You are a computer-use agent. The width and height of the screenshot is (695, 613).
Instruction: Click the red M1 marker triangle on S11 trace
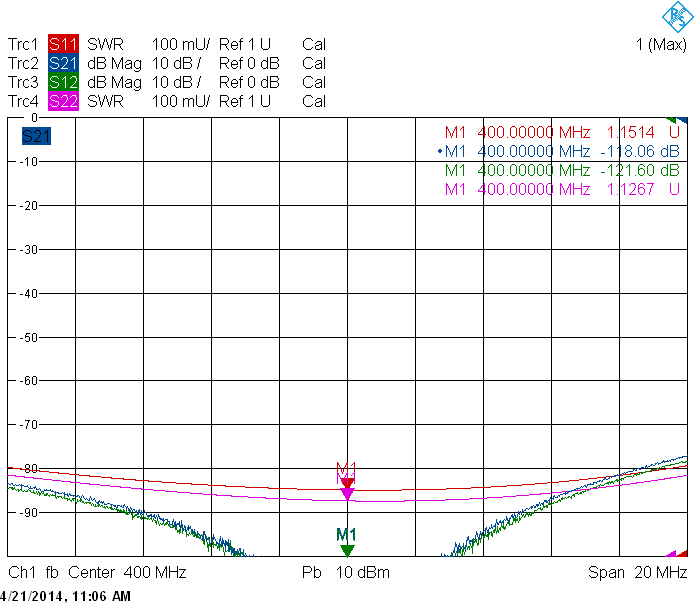coord(348,483)
